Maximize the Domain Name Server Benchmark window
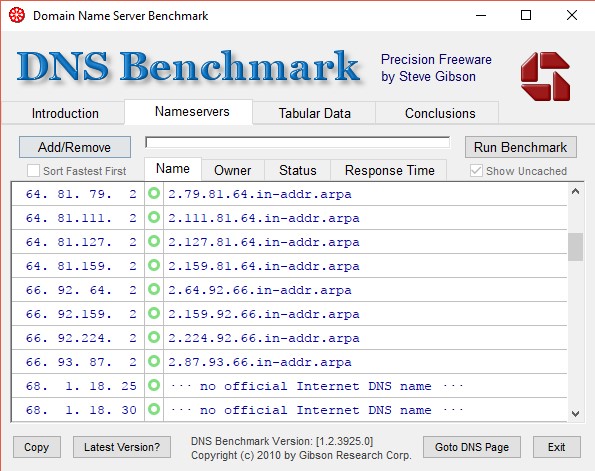The height and width of the screenshot is (471, 595). (526, 16)
